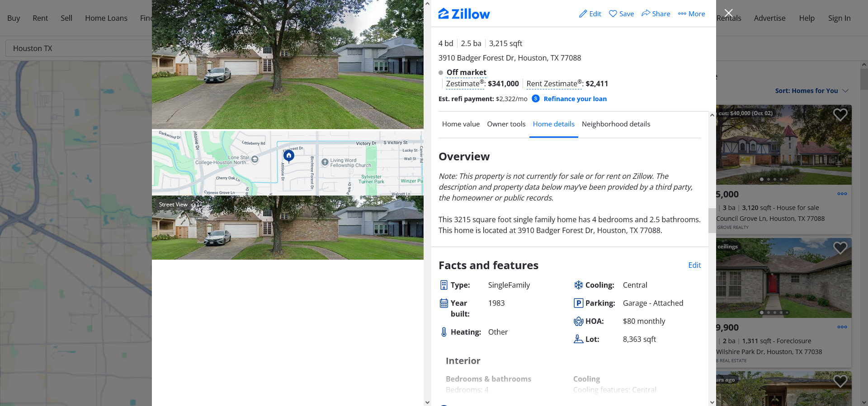Click Advertise in the top navigation
The width and height of the screenshot is (868, 406).
tap(769, 18)
